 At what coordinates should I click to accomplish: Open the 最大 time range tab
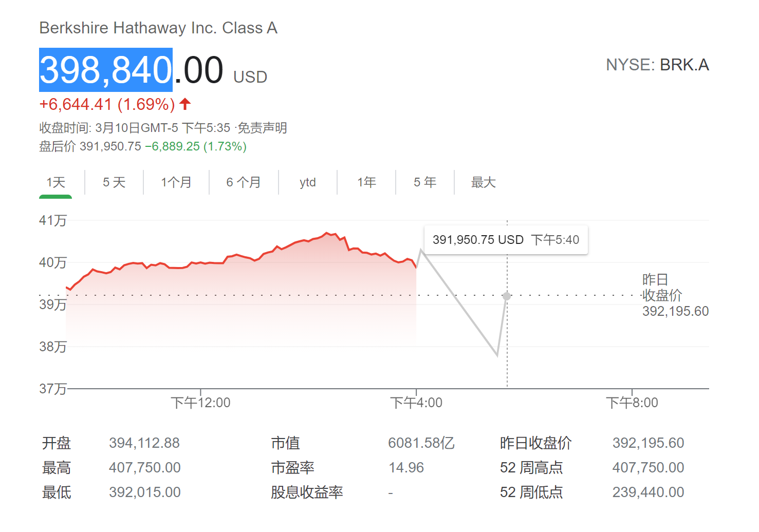point(484,182)
